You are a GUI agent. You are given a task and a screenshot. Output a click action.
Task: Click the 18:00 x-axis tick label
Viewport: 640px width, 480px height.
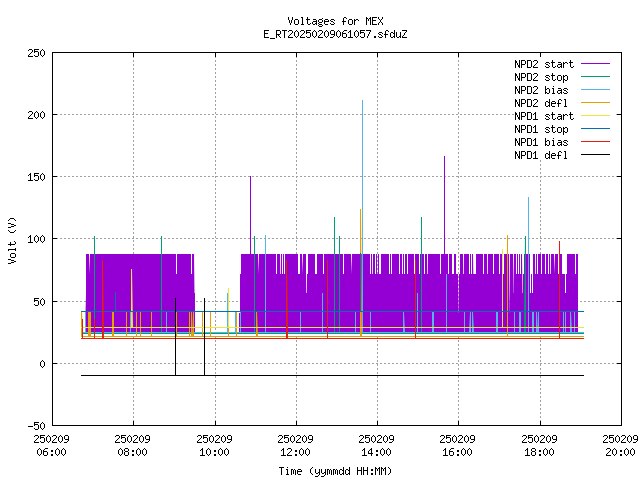coord(540,453)
